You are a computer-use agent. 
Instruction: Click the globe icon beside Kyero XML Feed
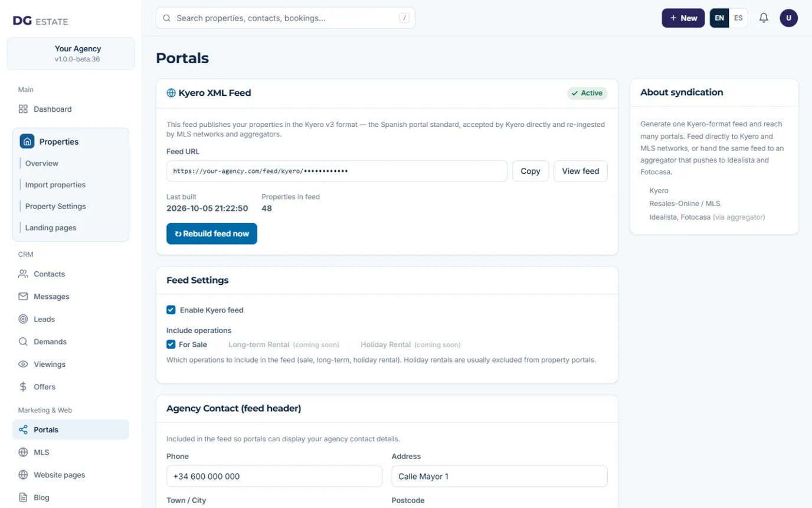coord(171,93)
